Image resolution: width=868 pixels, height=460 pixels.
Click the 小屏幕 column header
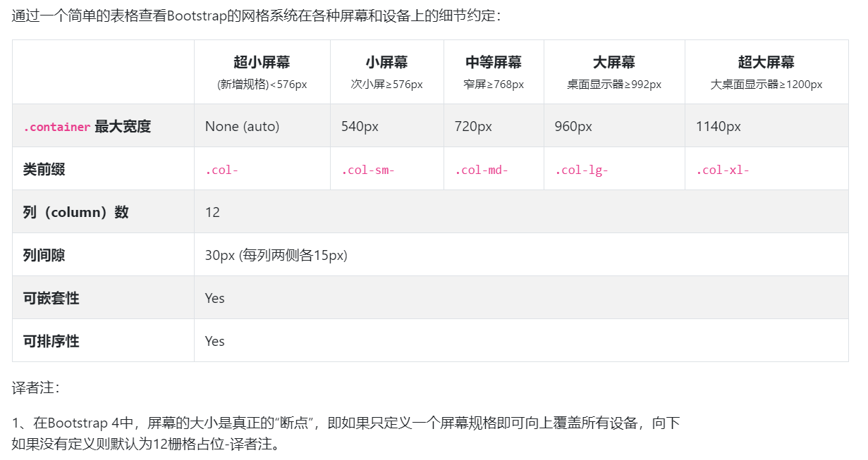click(x=386, y=63)
